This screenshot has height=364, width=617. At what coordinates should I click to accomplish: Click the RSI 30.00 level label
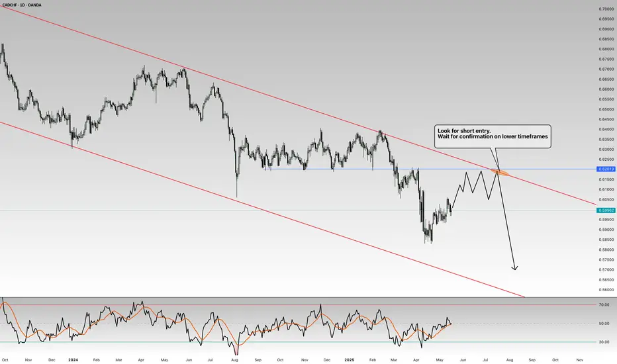coord(604,342)
